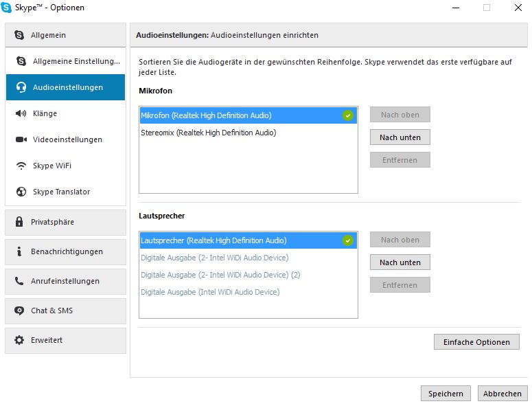Click the chat bubble icon beside Chat & SMS
Screen dimensions: 532x406
tap(19, 311)
